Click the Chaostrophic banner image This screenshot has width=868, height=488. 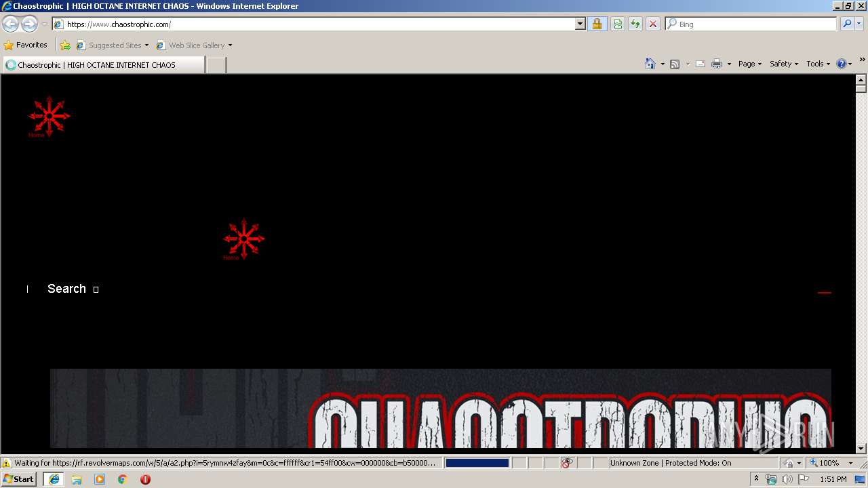point(441,408)
